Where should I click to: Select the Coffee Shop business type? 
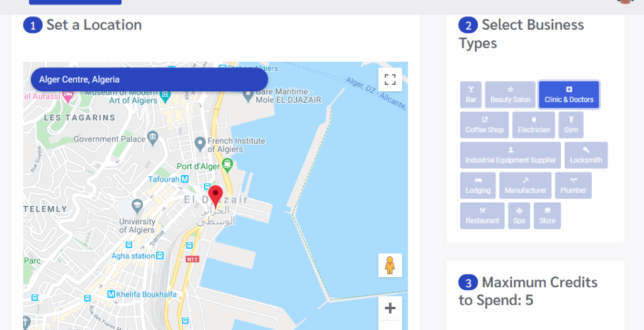click(484, 125)
